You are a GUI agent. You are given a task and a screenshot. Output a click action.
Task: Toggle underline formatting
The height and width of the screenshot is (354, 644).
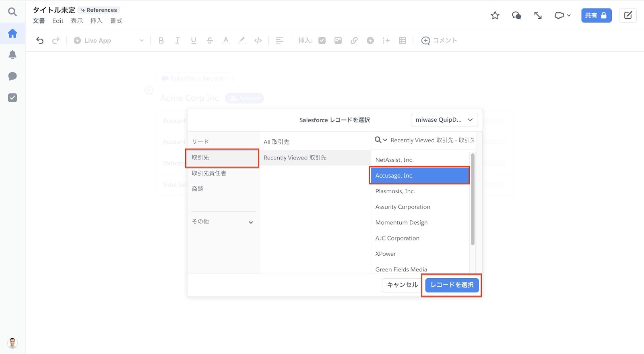pyautogui.click(x=194, y=40)
